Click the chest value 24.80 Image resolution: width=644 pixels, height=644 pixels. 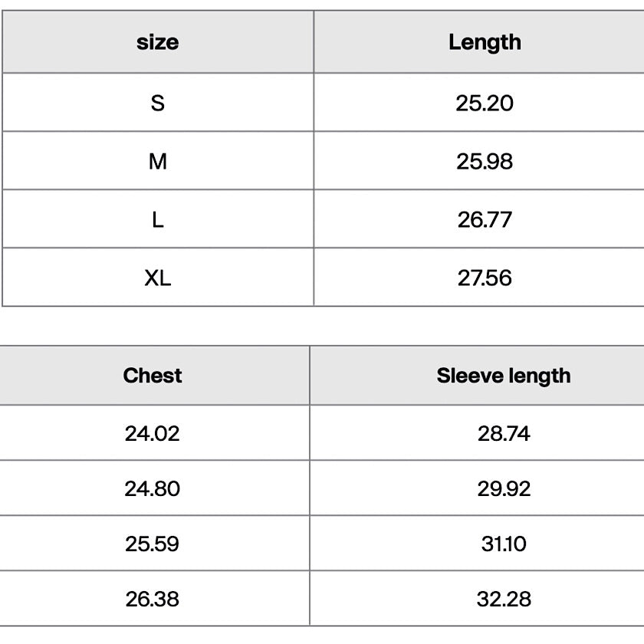(x=153, y=488)
